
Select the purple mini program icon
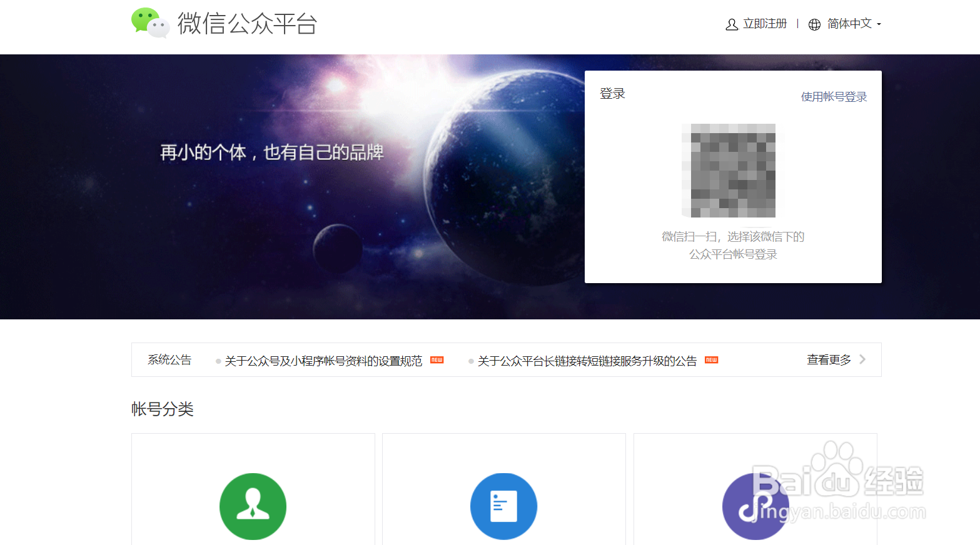(x=755, y=506)
